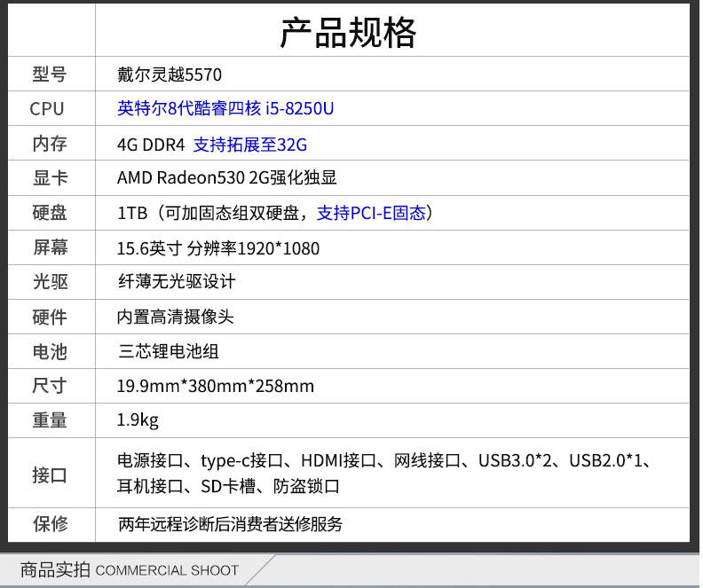Click 英特尔8代酷睿四核 i5-8250U text
This screenshot has width=703, height=588.
pos(225,108)
